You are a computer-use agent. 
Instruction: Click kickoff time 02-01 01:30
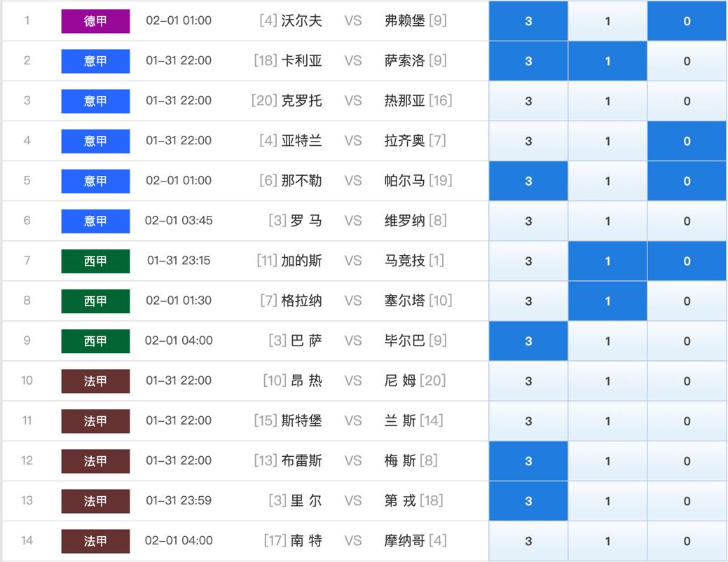[x=179, y=300]
